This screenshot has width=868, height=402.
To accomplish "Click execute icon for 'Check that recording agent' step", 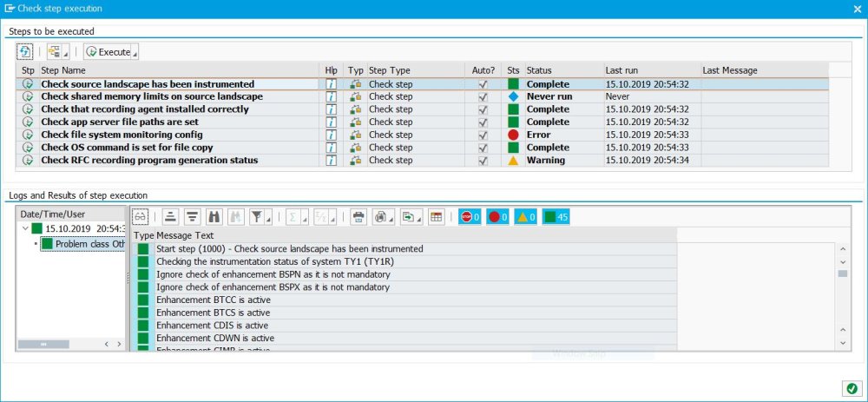I will click(28, 109).
